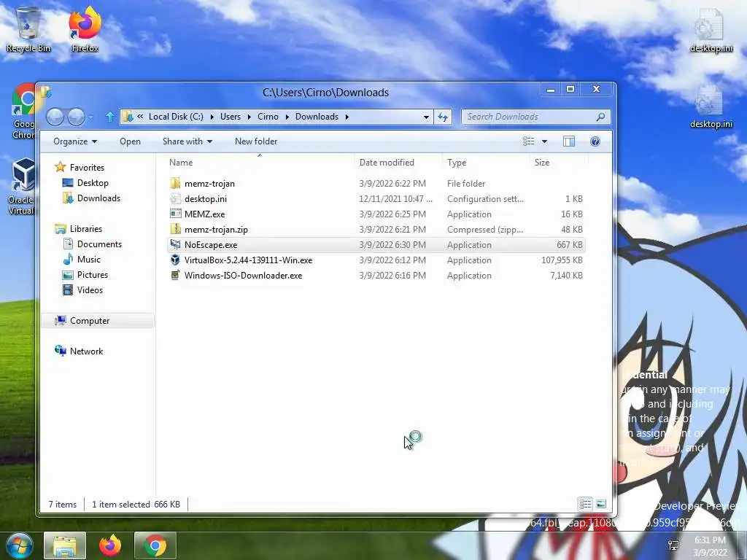Click the Chrome taskbar icon
The image size is (747, 560).
(155, 545)
